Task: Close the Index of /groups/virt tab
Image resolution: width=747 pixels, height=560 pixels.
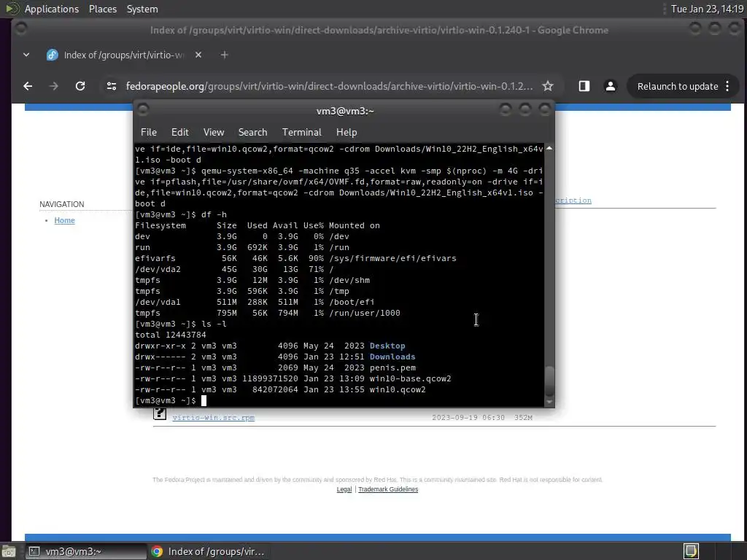Action: coord(198,55)
